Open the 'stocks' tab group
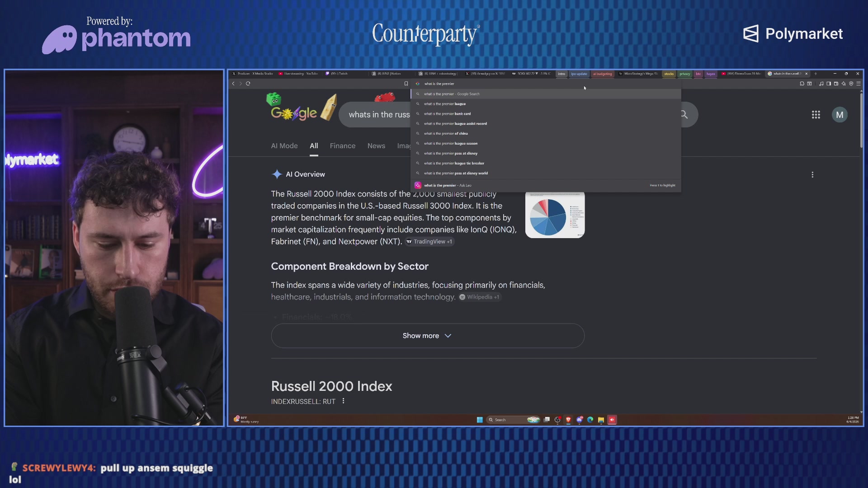868x488 pixels. click(x=669, y=74)
